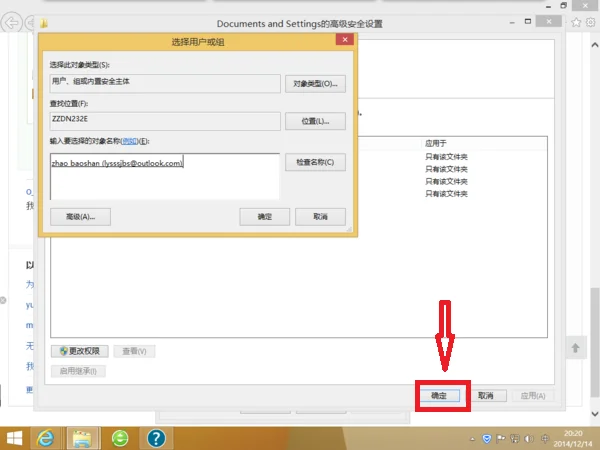The height and width of the screenshot is (450, 600).
Task: Click the browser favorites star icon
Action: (576, 22)
